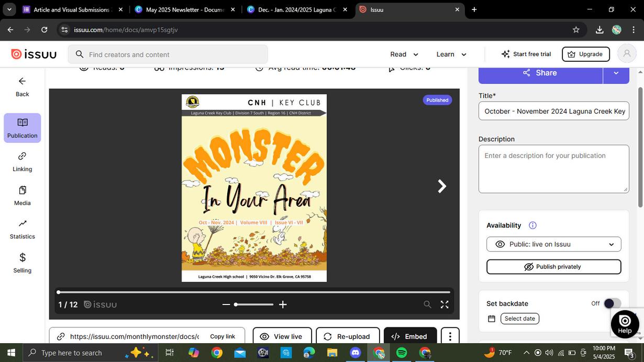Click the 70°F weather widget
This screenshot has width=644, height=362.
[498, 353]
